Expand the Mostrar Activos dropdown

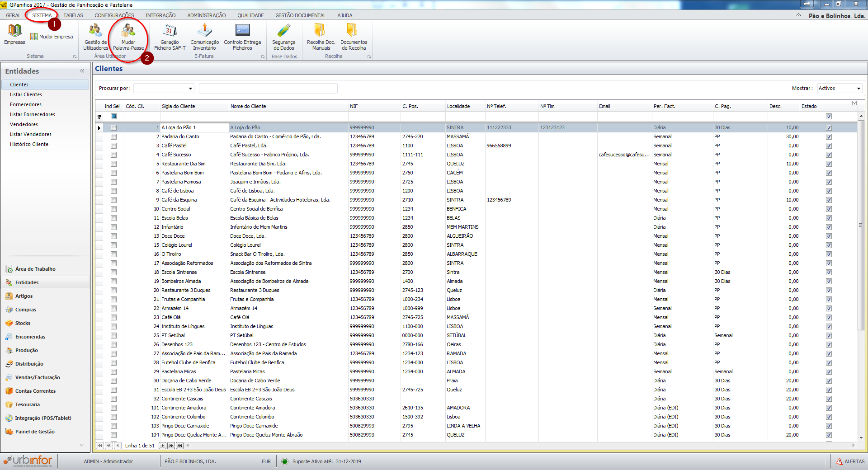point(859,89)
